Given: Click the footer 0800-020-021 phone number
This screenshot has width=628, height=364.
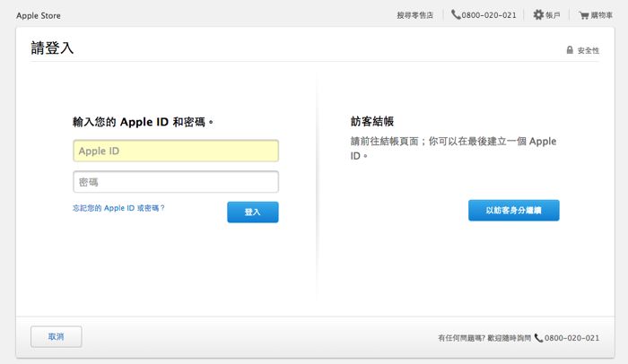Looking at the screenshot, I should (571, 338).
